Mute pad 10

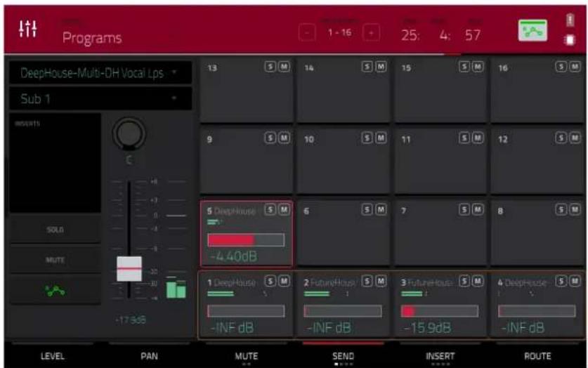click(381, 138)
